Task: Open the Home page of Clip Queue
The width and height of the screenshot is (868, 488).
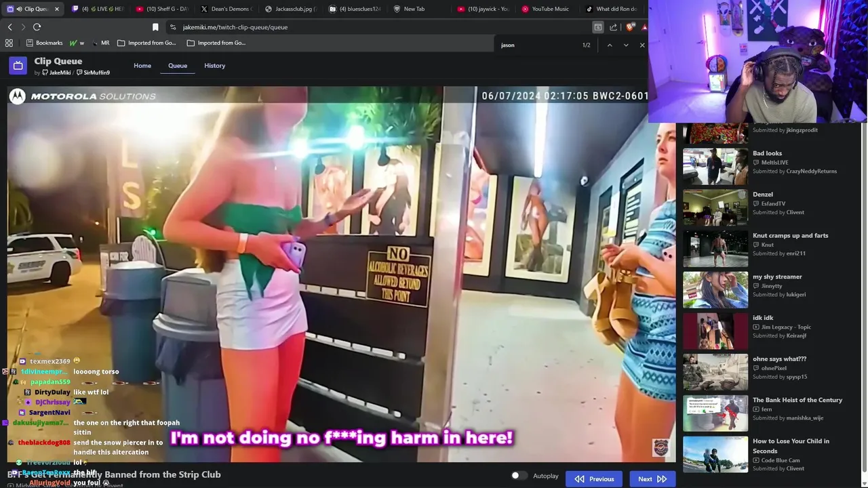Action: pos(142,66)
